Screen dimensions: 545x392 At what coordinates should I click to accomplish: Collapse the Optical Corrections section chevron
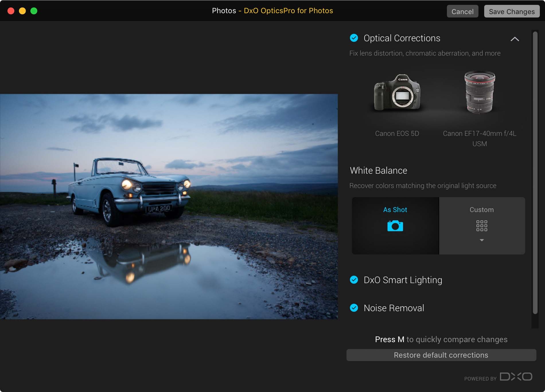(x=515, y=39)
